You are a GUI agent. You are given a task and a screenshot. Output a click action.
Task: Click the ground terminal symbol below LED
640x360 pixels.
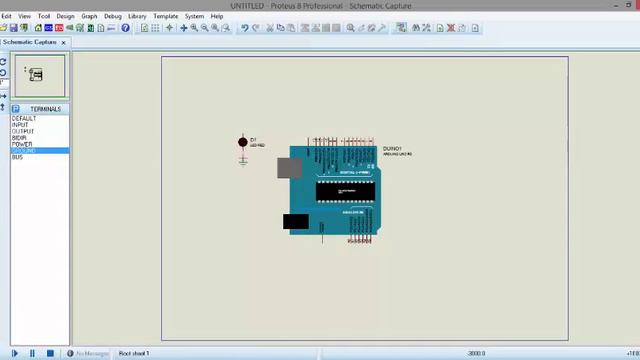(x=243, y=161)
